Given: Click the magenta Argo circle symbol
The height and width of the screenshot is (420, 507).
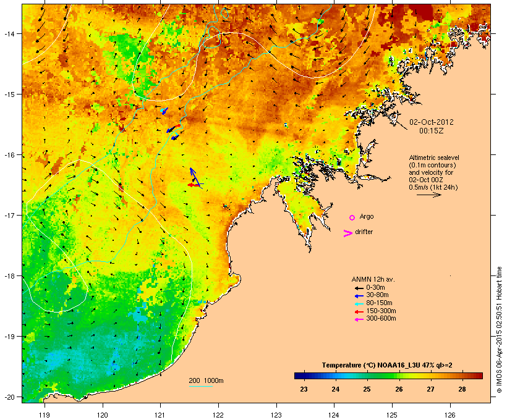Looking at the screenshot, I should [352, 218].
